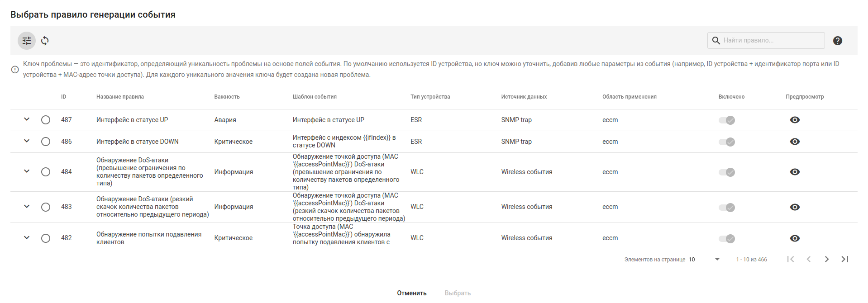The width and height of the screenshot is (868, 303).
Task: Preview rule 487 with eye icon
Action: (795, 120)
